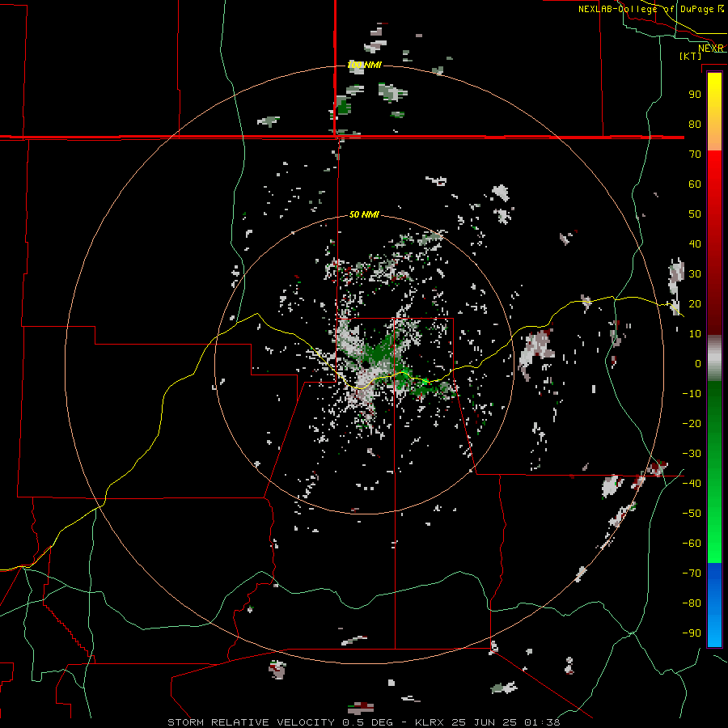This screenshot has height=728, width=728.
Task: Click the 10 value on velocity scale
Action: click(695, 334)
